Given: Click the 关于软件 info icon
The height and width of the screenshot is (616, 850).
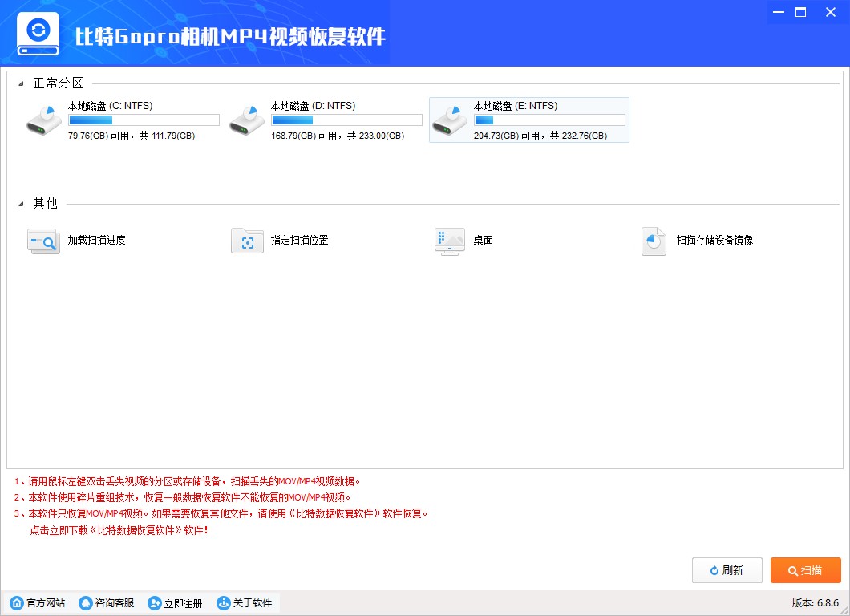Looking at the screenshot, I should point(224,603).
